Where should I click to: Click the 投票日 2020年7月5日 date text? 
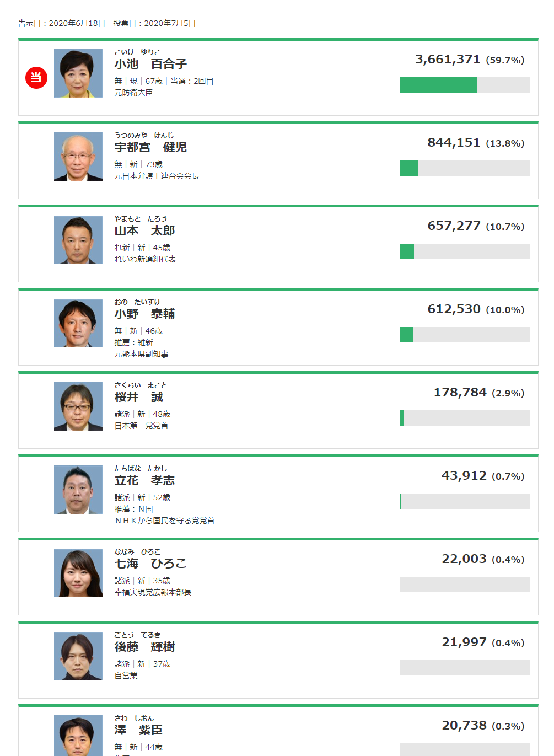pyautogui.click(x=154, y=23)
